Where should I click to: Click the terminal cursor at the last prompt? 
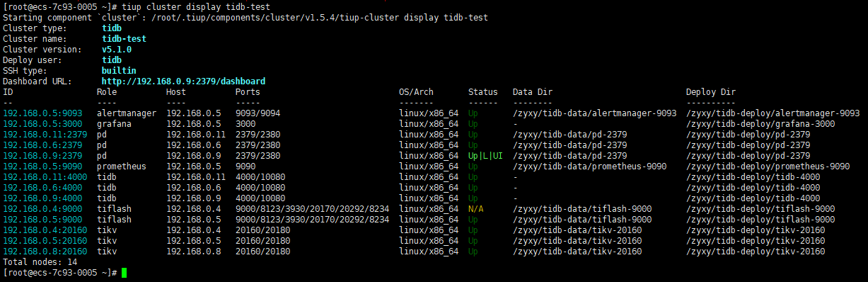click(x=125, y=273)
